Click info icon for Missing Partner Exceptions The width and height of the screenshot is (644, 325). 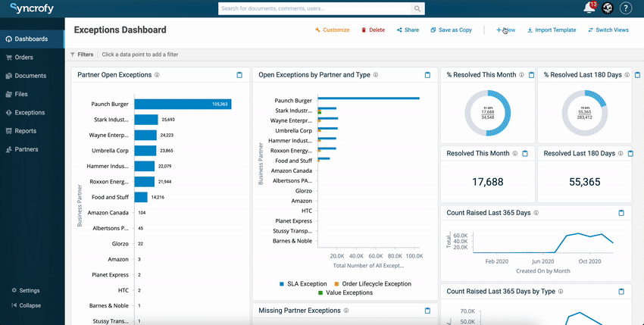346,311
